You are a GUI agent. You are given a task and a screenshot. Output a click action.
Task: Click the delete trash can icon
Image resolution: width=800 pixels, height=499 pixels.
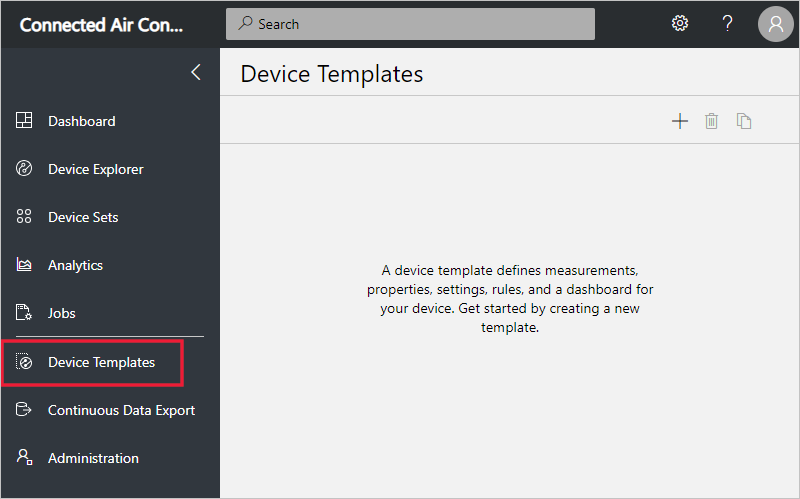point(711,121)
